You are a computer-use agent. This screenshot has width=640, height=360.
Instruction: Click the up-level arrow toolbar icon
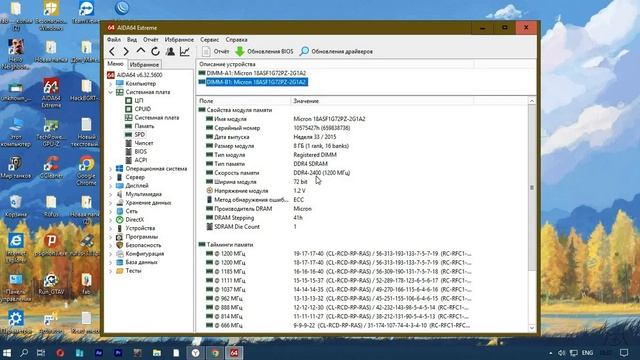(x=140, y=51)
